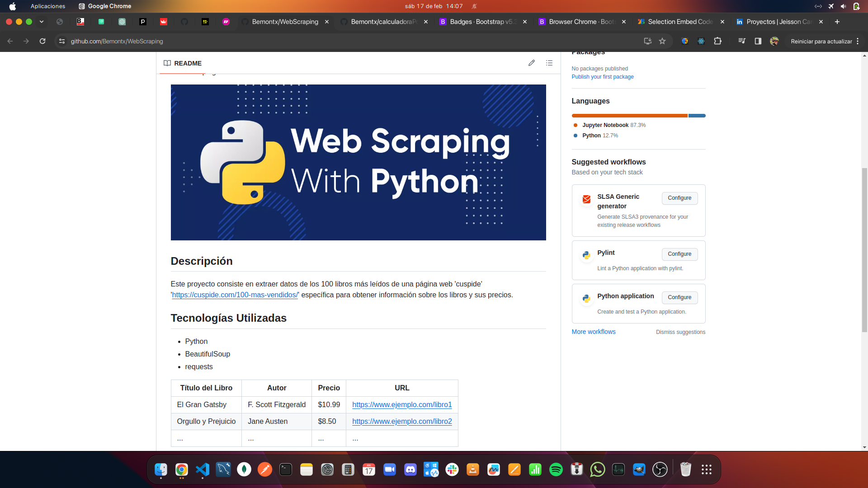Open the ejemplo.com/libro2 URL link
This screenshot has height=488, width=868.
pos(402,422)
